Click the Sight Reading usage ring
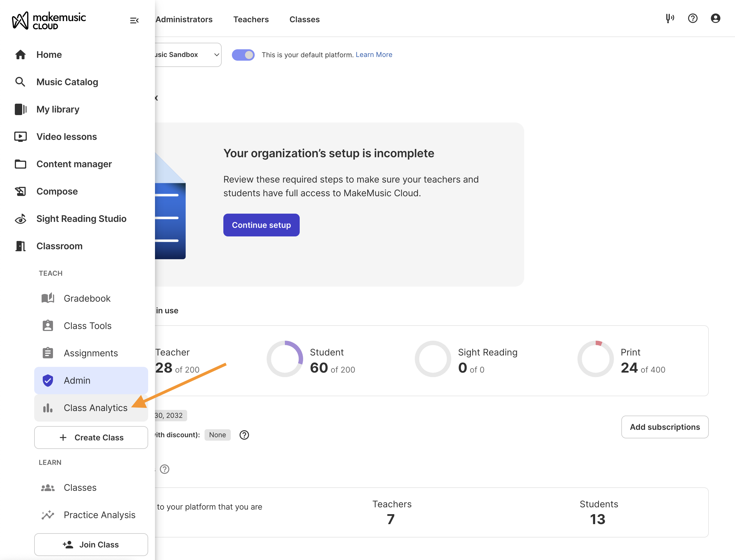The image size is (735, 560). click(433, 359)
